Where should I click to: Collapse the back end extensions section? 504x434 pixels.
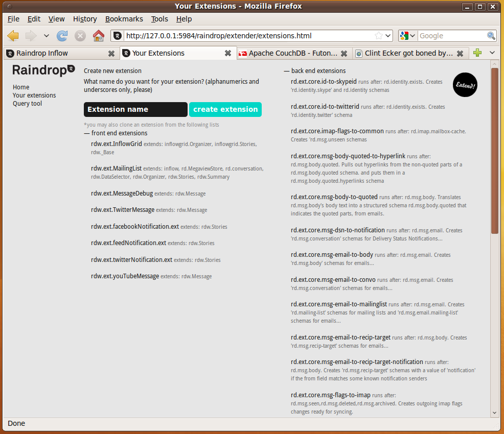315,70
